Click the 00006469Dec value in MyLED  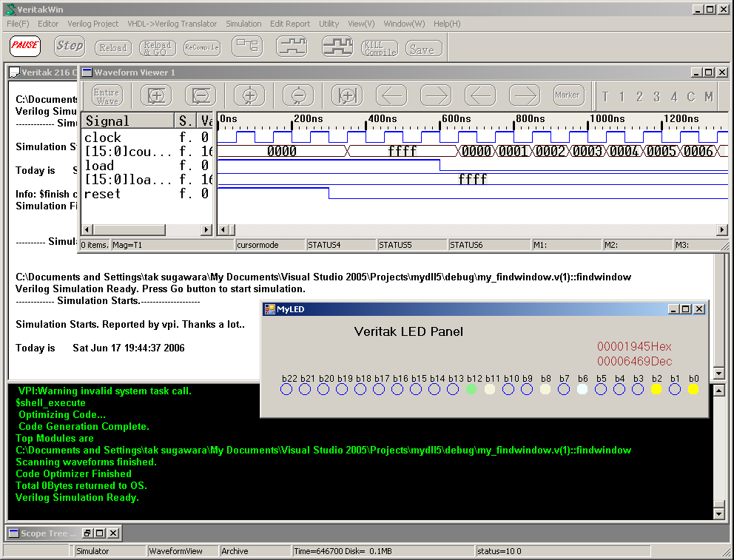pos(634,361)
